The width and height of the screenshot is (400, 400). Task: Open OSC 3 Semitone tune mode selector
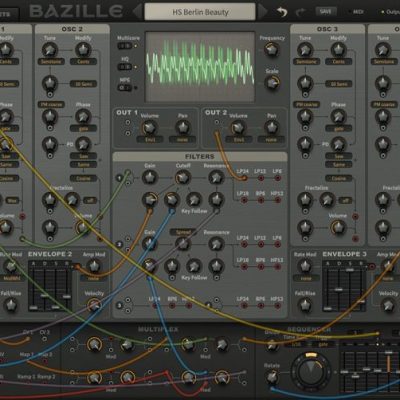coord(306,62)
